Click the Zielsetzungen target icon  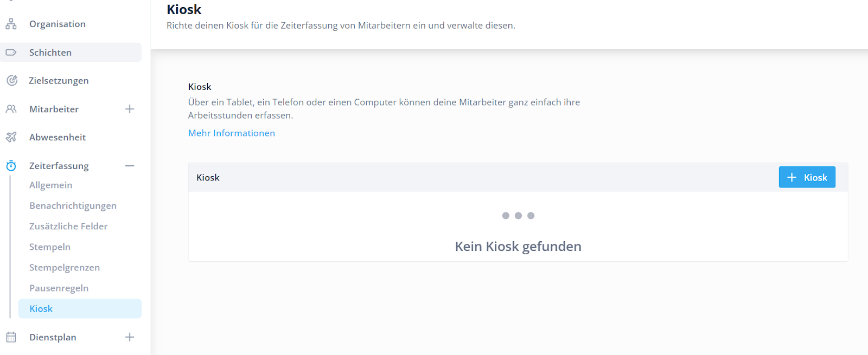point(11,81)
